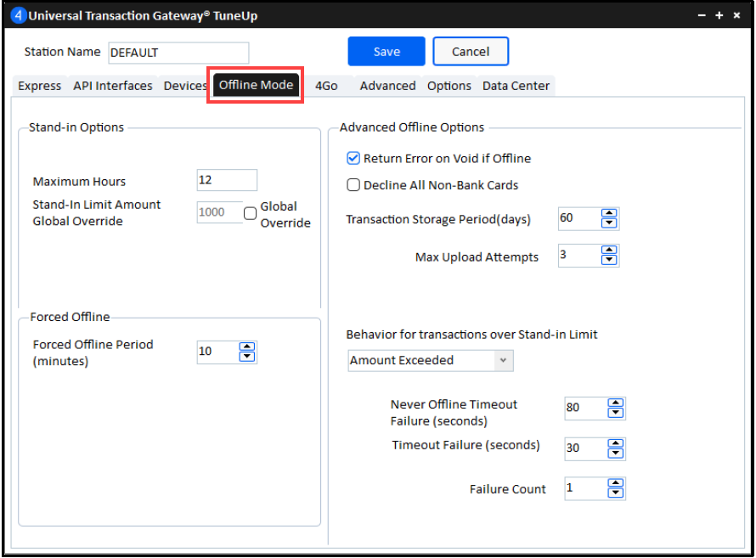Open the API Interfaces tab

(113, 86)
